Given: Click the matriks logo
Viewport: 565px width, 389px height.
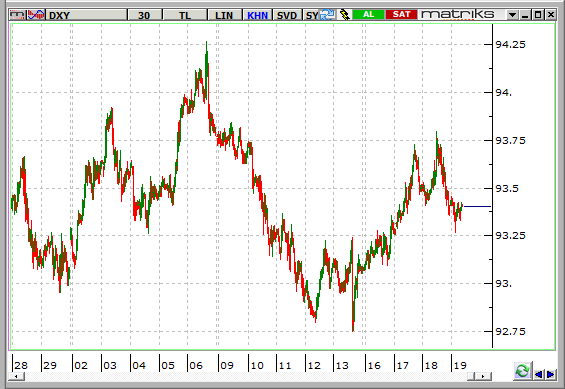Looking at the screenshot, I should coord(458,14).
